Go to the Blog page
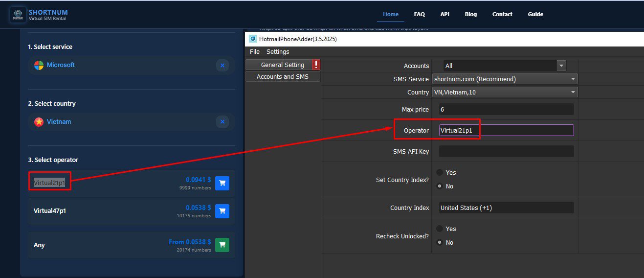 click(471, 14)
